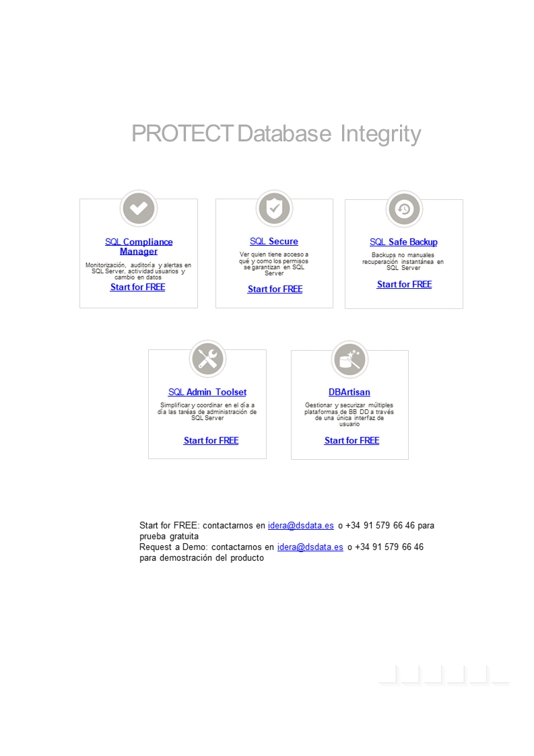Click idera@dsdata.es email in Request a Demo line
The height and width of the screenshot is (756, 534).
click(310, 547)
